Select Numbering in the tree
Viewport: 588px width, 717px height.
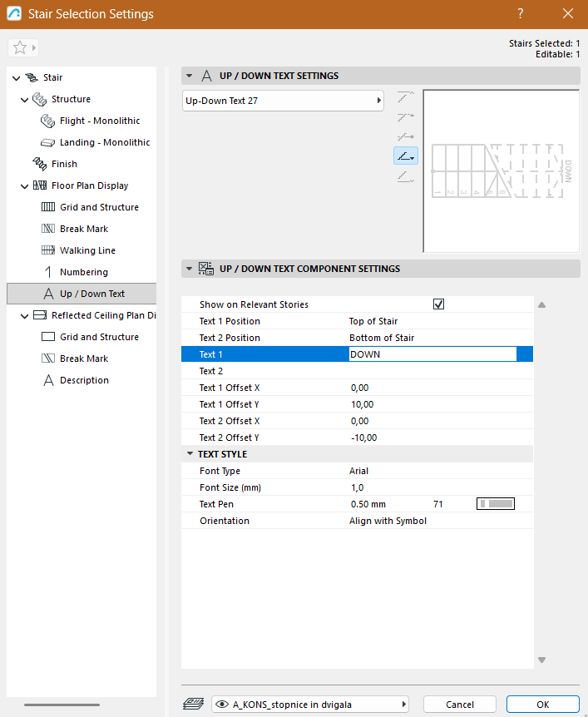[x=84, y=272]
